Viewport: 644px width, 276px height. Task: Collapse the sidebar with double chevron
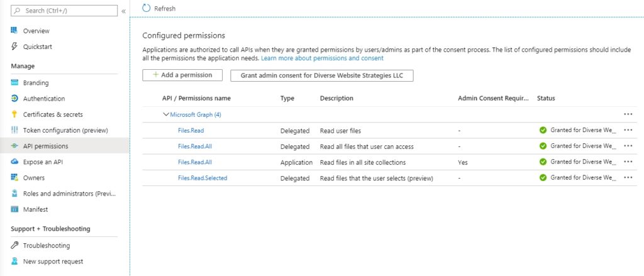click(x=123, y=11)
